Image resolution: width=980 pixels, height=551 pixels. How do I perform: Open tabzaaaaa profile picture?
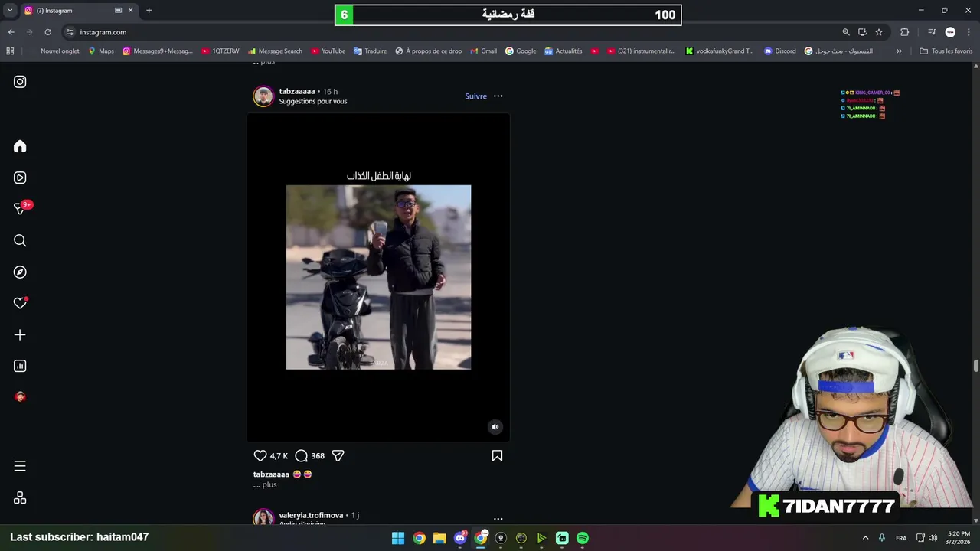263,96
